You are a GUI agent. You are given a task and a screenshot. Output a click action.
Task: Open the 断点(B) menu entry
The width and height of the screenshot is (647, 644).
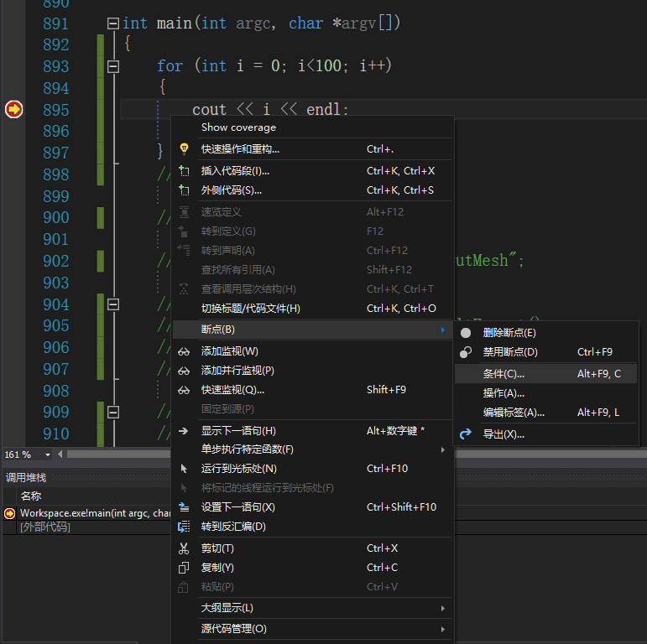(x=312, y=330)
